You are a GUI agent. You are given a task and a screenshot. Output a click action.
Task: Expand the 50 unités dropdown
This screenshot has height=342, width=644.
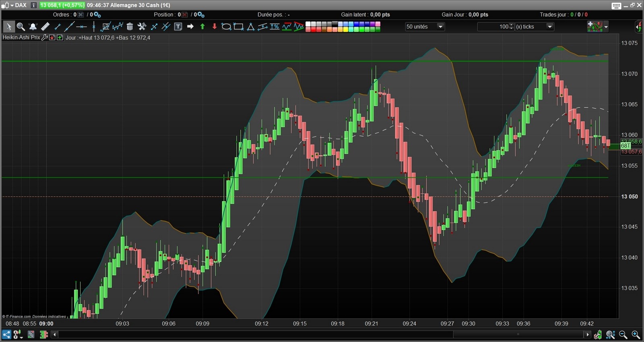pyautogui.click(x=440, y=27)
